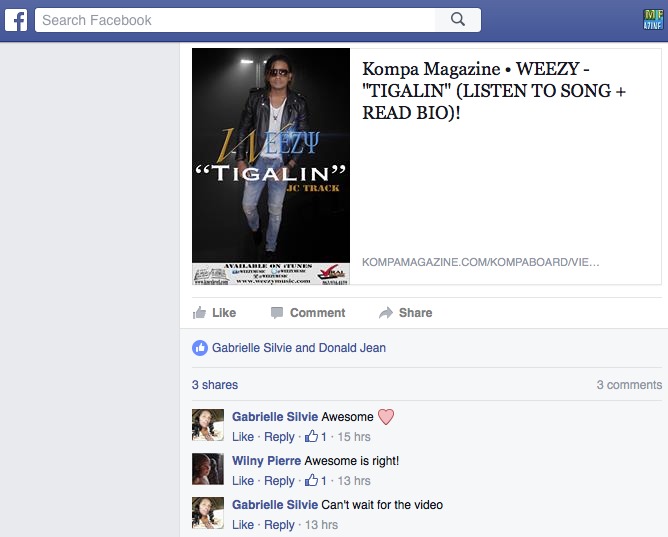Focus the Search Facebook field
The width and height of the screenshot is (668, 537).
click(235, 20)
